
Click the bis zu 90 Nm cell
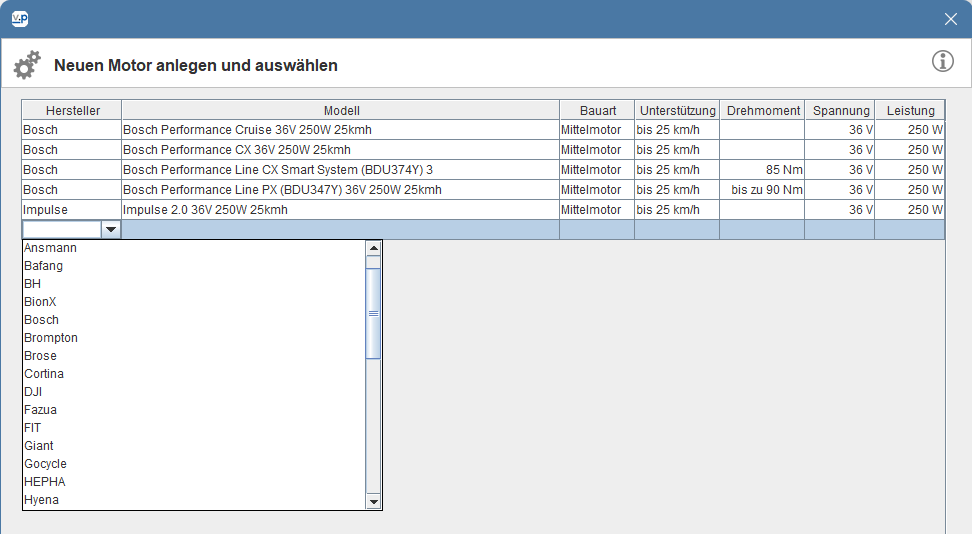(762, 189)
